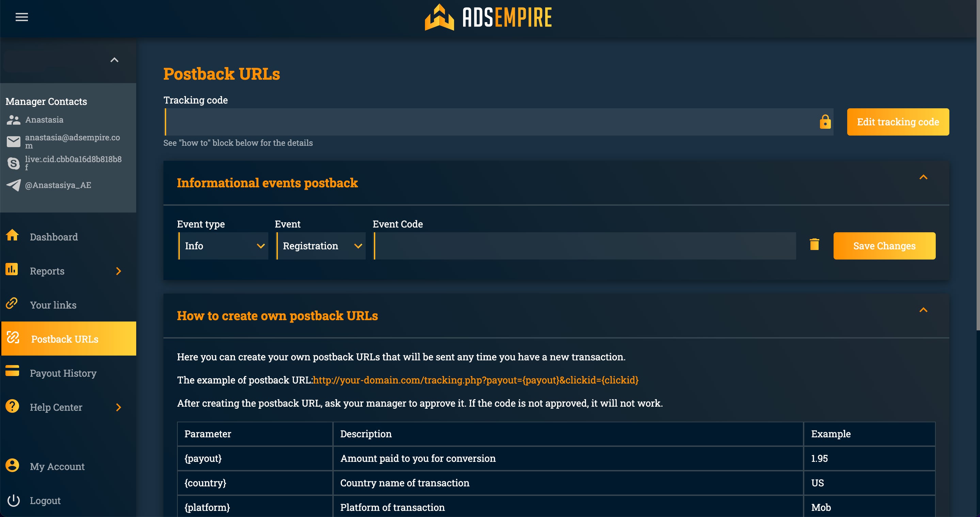This screenshot has height=517, width=980.
Task: Open Payout History
Action: point(63,373)
